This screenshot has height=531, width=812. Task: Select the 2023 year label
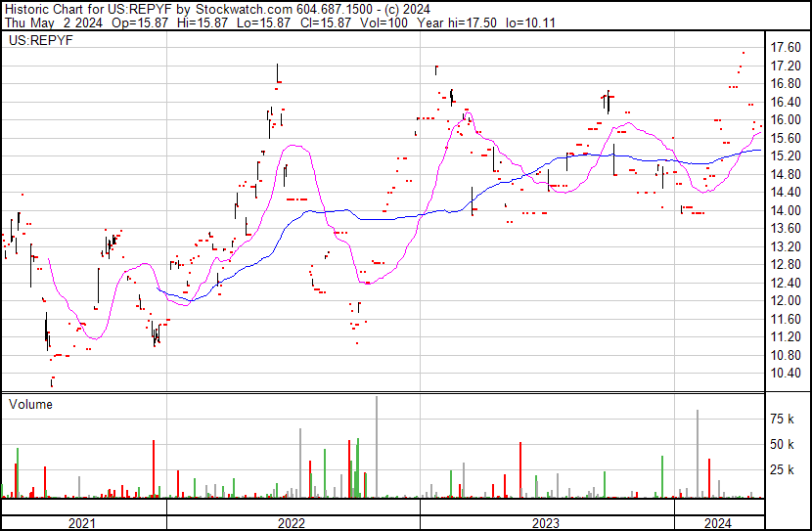click(x=546, y=523)
